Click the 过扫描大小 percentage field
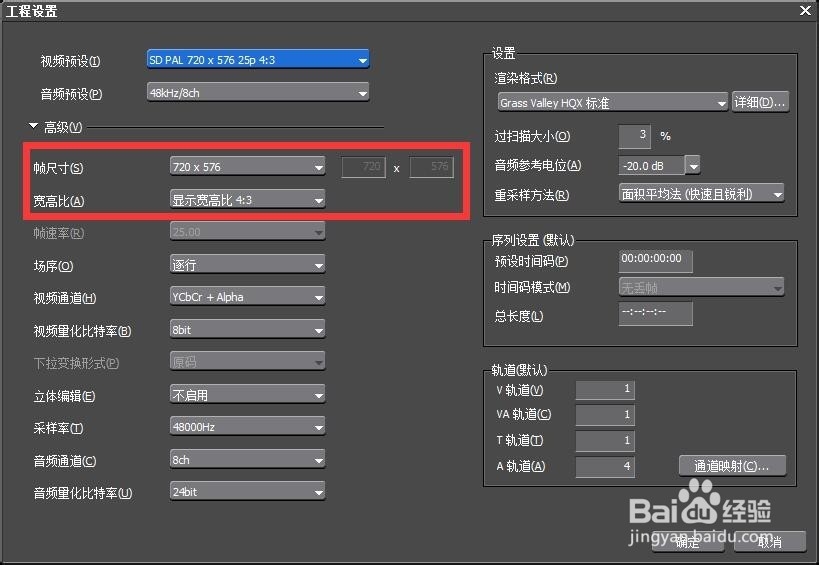 (635, 136)
